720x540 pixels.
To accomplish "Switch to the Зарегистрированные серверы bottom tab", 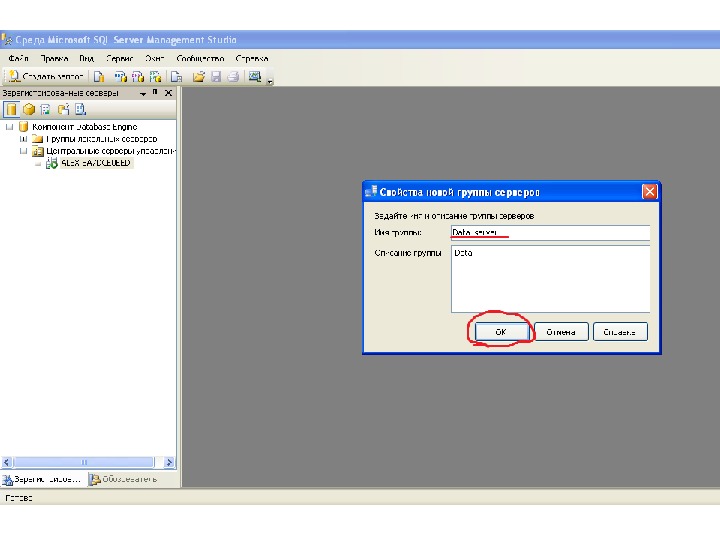I will pos(43,479).
